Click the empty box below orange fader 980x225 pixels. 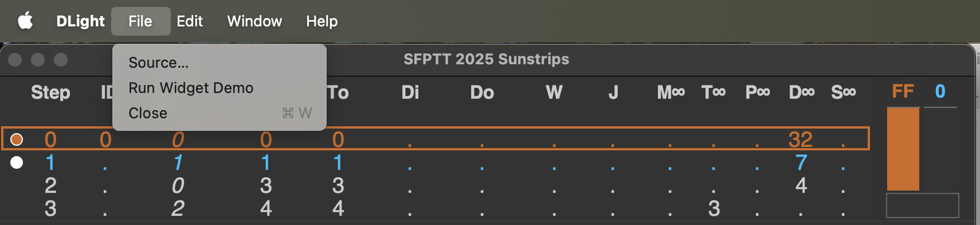click(x=922, y=205)
